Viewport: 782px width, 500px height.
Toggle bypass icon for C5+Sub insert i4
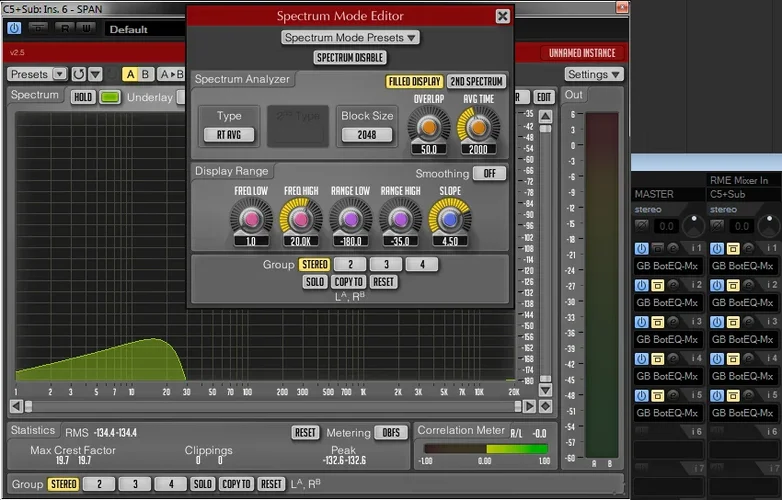(x=733, y=358)
